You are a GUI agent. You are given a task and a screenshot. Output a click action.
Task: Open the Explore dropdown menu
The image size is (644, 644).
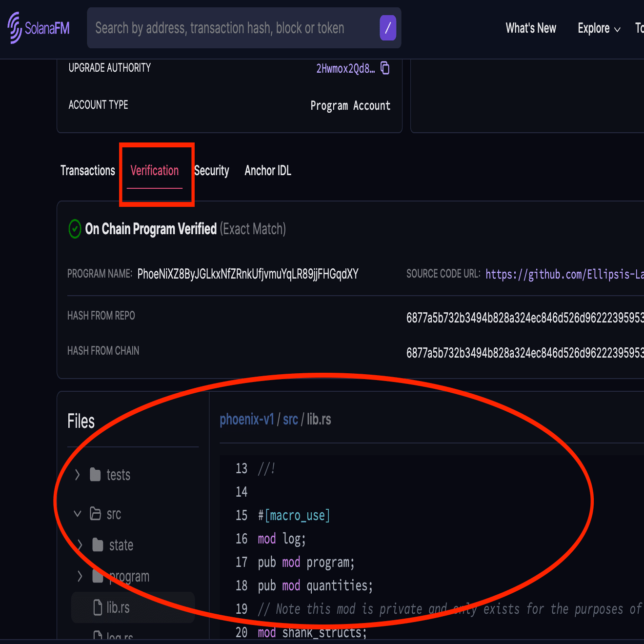point(599,28)
